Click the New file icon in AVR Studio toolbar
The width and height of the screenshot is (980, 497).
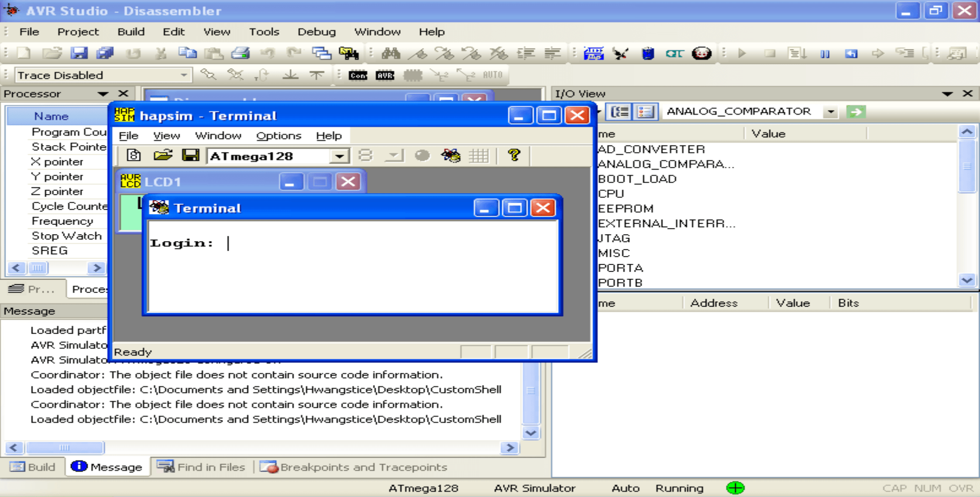24,53
